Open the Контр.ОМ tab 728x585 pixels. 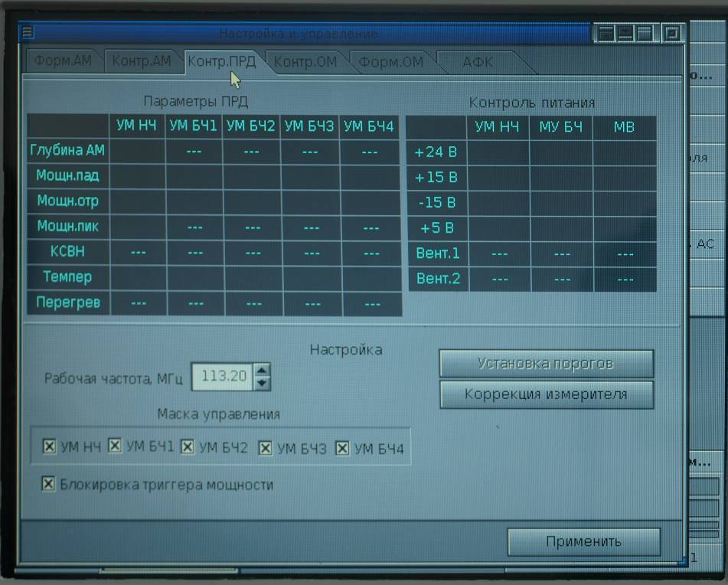(x=305, y=62)
